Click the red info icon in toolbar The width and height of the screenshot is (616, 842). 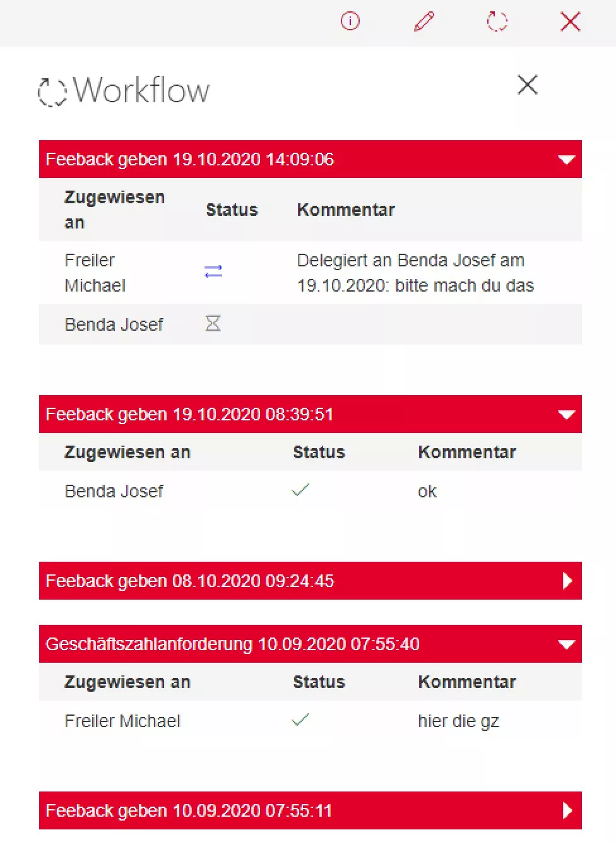point(350,21)
